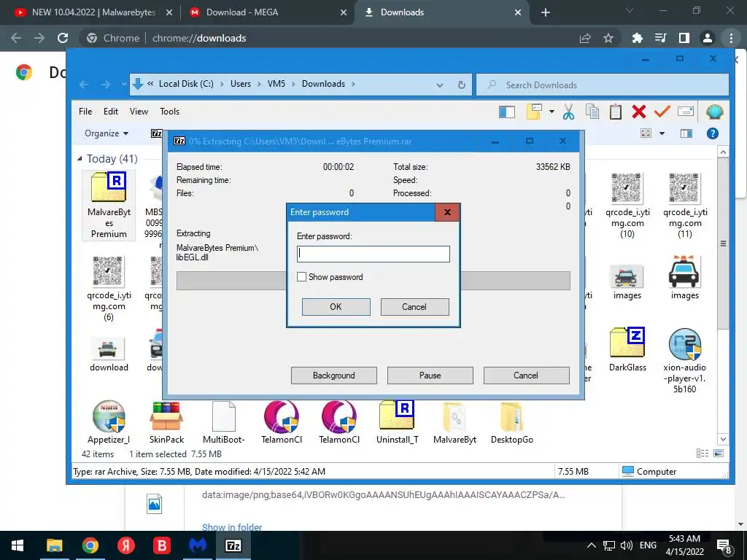Cancel the Enter password dialog
Screen dimensions: 747x560
tap(414, 307)
